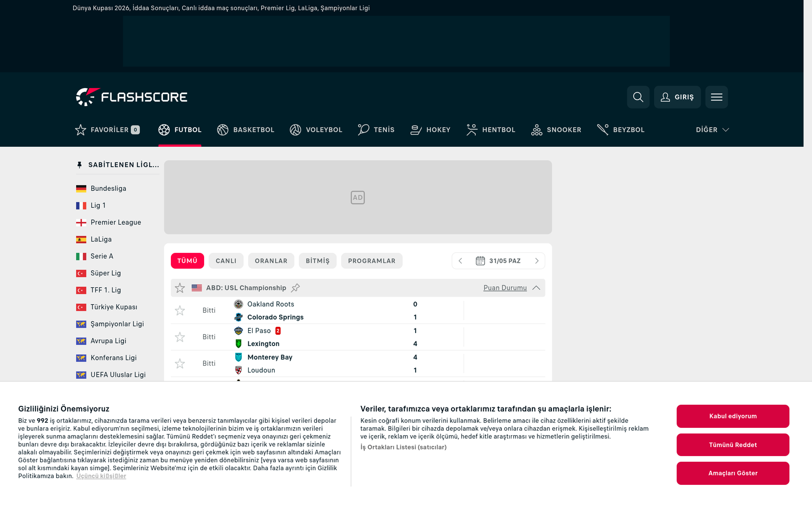Go to the previous day arrow

pyautogui.click(x=461, y=261)
